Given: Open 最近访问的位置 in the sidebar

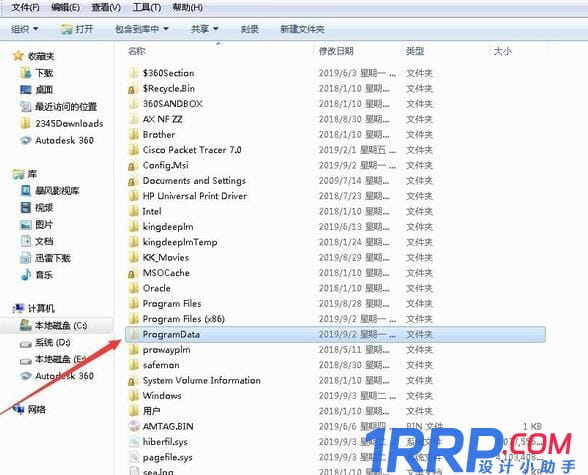Looking at the screenshot, I should coord(66,107).
